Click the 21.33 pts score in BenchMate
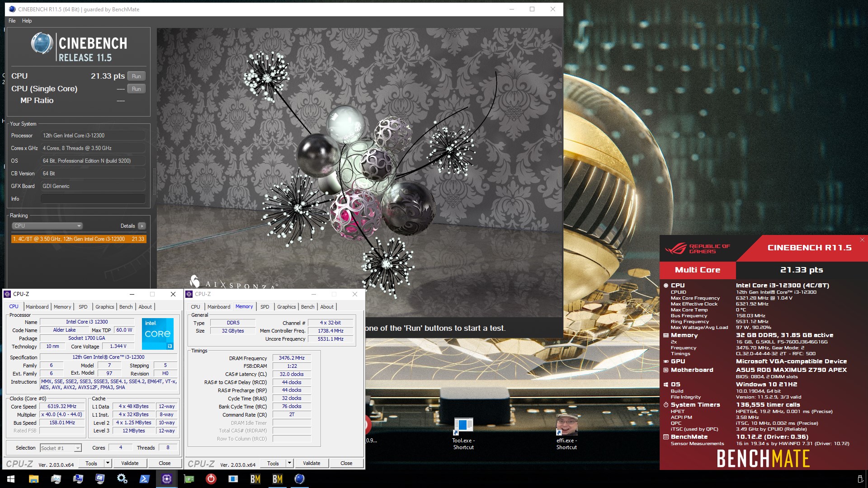The height and width of the screenshot is (488, 868). [x=802, y=270]
